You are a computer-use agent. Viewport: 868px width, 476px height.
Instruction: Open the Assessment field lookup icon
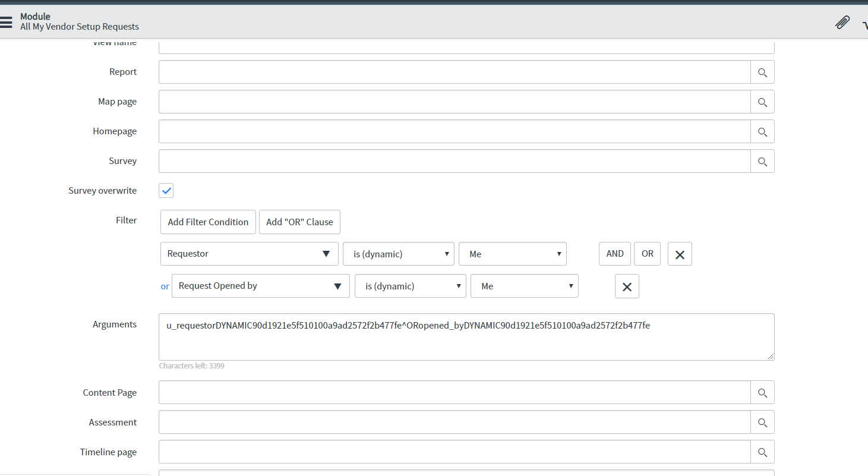(x=762, y=422)
